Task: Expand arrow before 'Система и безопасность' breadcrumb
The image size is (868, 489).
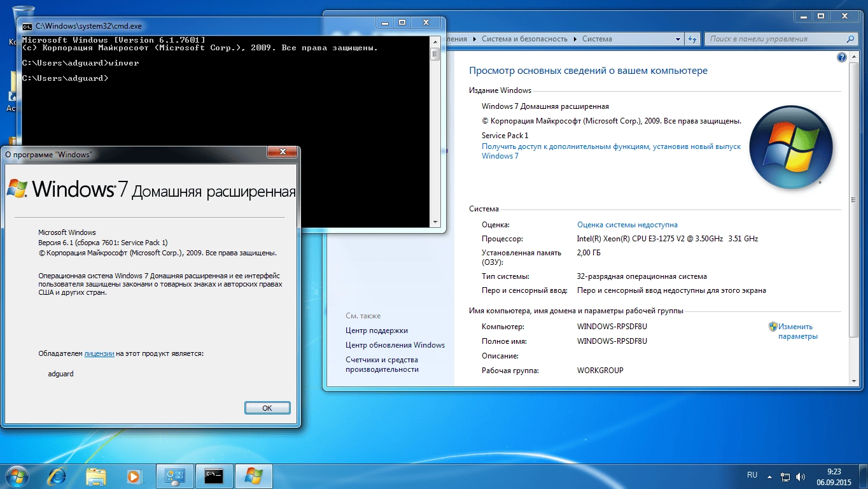Action: click(474, 39)
